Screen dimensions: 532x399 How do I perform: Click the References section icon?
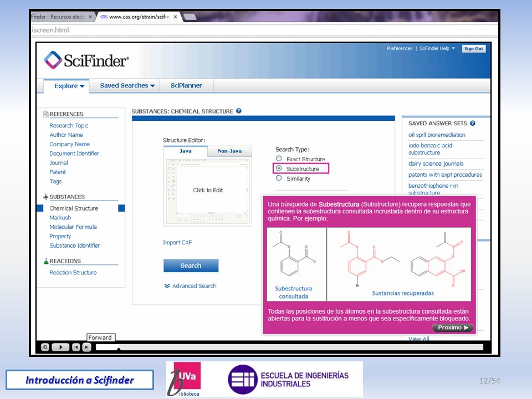(x=46, y=114)
